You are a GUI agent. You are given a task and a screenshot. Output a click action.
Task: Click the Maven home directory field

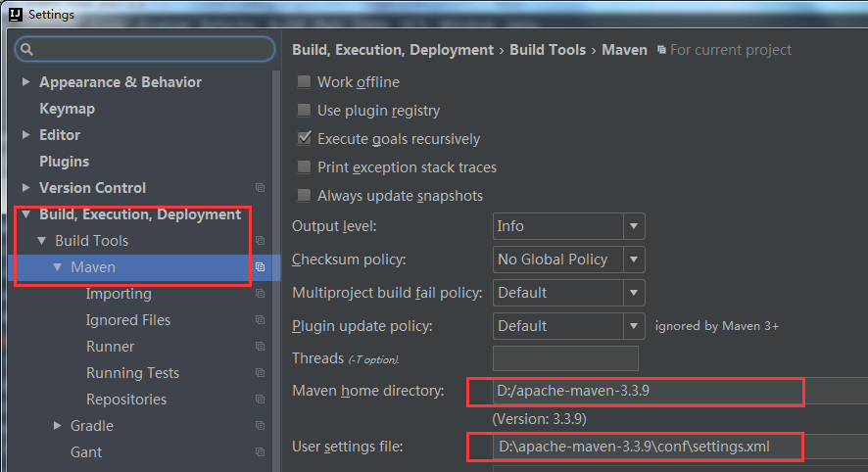tap(647, 392)
